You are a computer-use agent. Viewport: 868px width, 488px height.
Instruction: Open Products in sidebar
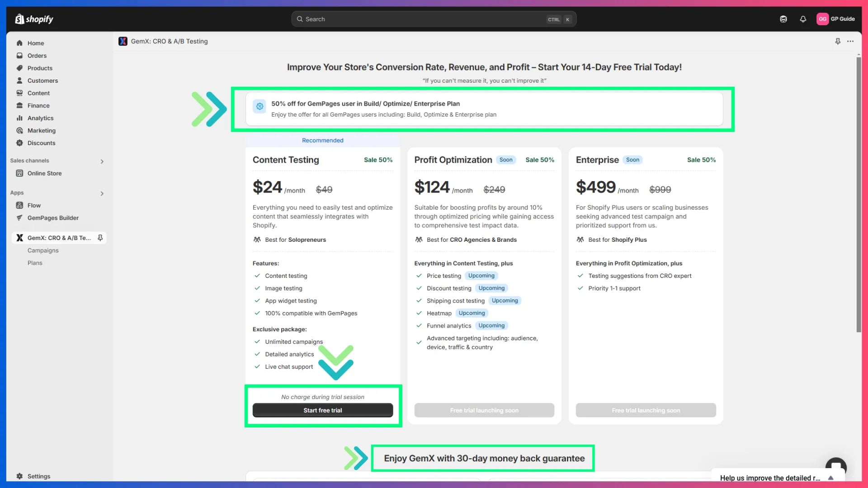click(40, 68)
